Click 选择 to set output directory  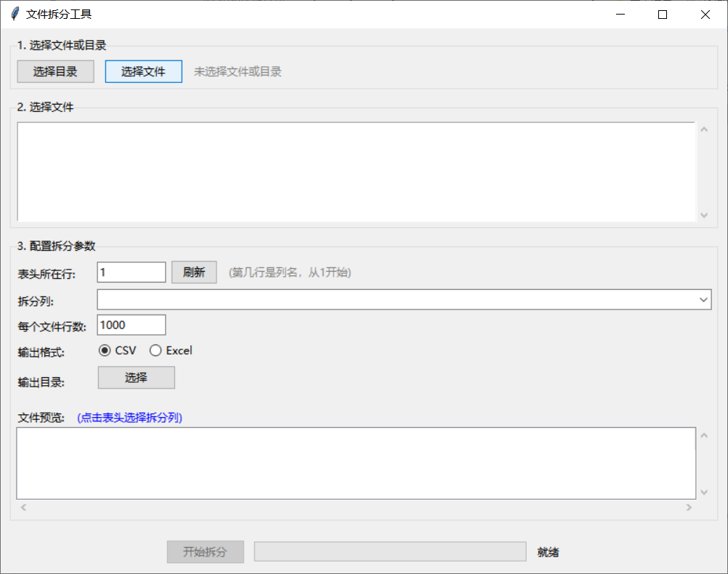pyautogui.click(x=136, y=377)
